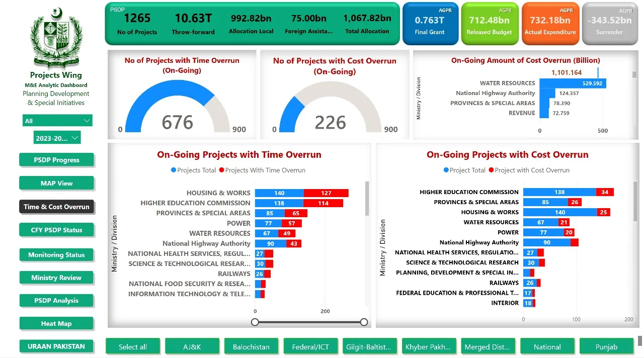Click HIGHER EDUCATION COMMISSION red bar 114
The image size is (644, 358).
[x=323, y=203]
